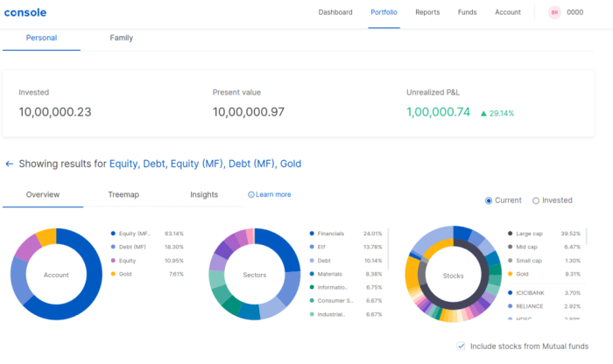Click the Gold legend swatch in Account
The image size is (613, 364).
tap(113, 274)
